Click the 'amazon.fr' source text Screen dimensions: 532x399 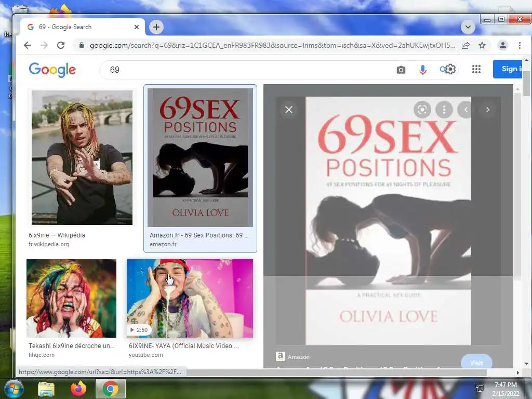tap(163, 244)
